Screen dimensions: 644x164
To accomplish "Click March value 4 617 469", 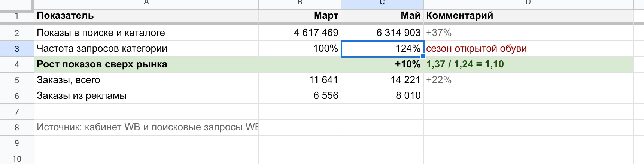I will pos(300,33).
